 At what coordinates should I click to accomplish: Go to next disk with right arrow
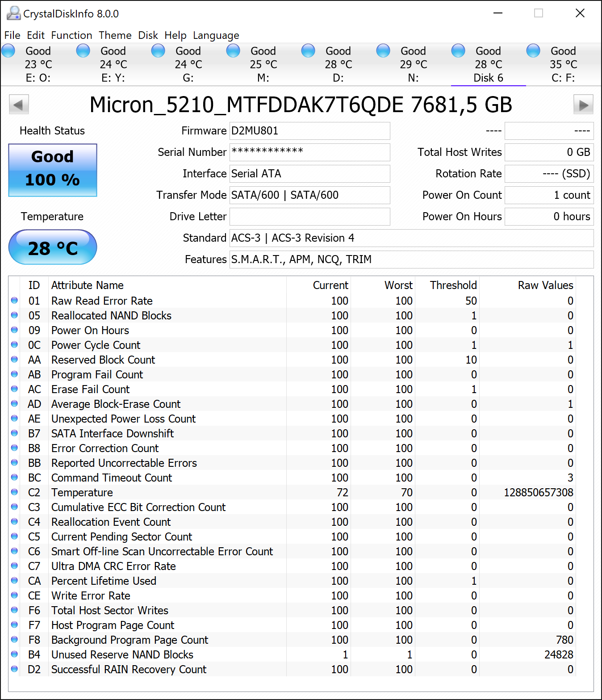[583, 105]
